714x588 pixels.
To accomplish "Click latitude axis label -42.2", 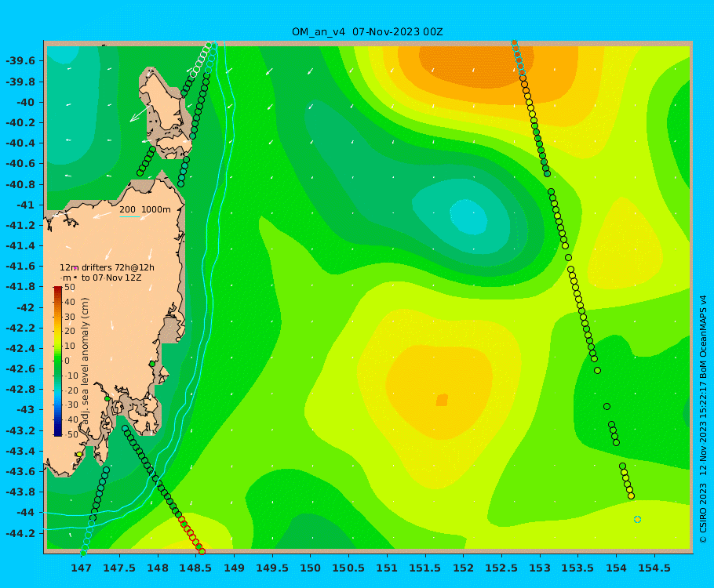I will [20, 328].
